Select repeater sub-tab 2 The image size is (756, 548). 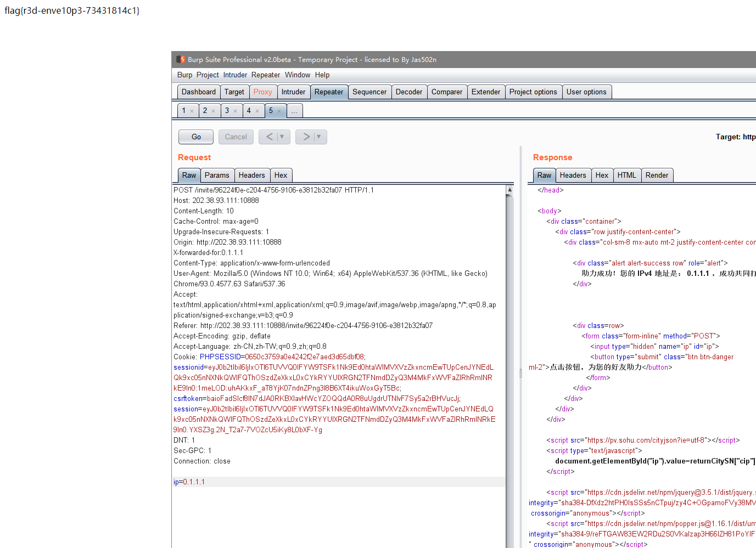pos(205,110)
